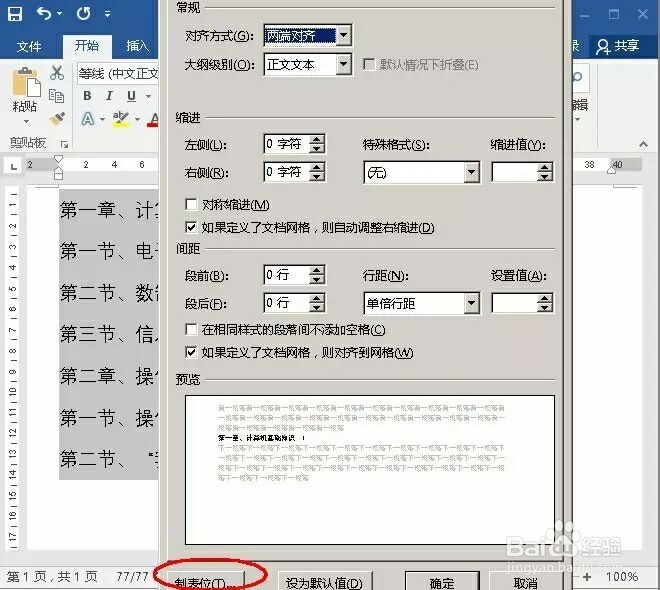Click the 制表位 tabs button

pos(205,582)
